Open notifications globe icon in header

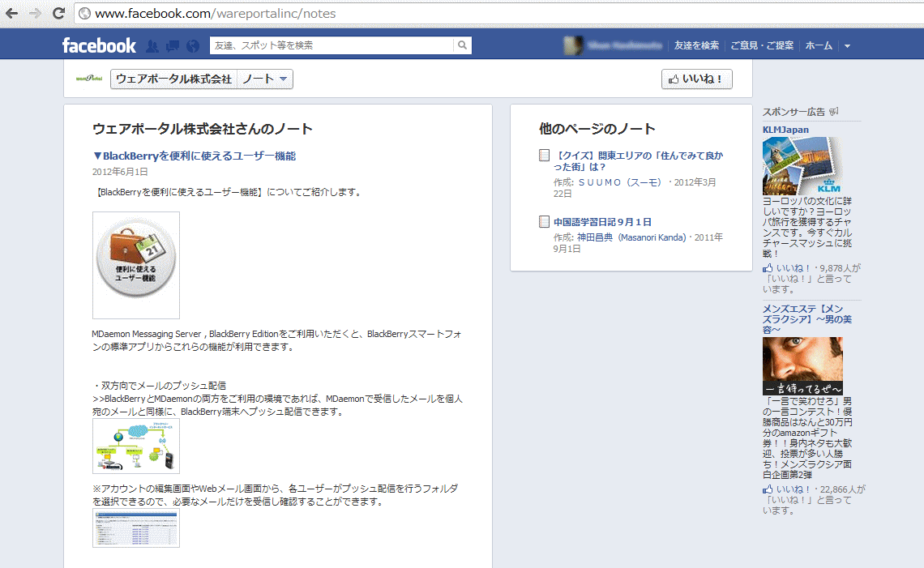click(193, 46)
